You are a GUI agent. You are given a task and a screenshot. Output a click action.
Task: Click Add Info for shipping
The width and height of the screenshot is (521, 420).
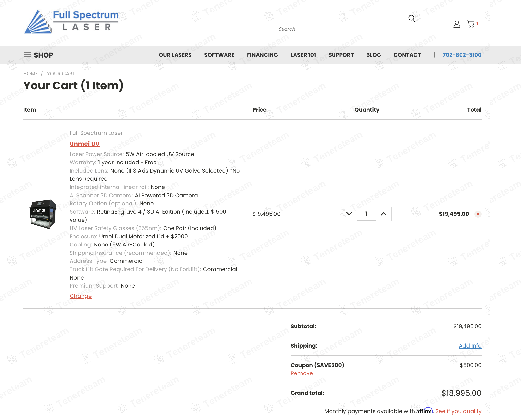coord(470,346)
